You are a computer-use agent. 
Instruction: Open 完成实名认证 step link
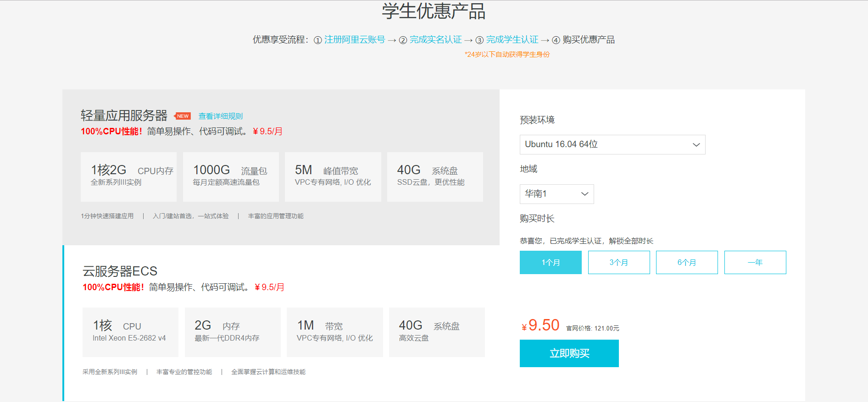point(436,39)
